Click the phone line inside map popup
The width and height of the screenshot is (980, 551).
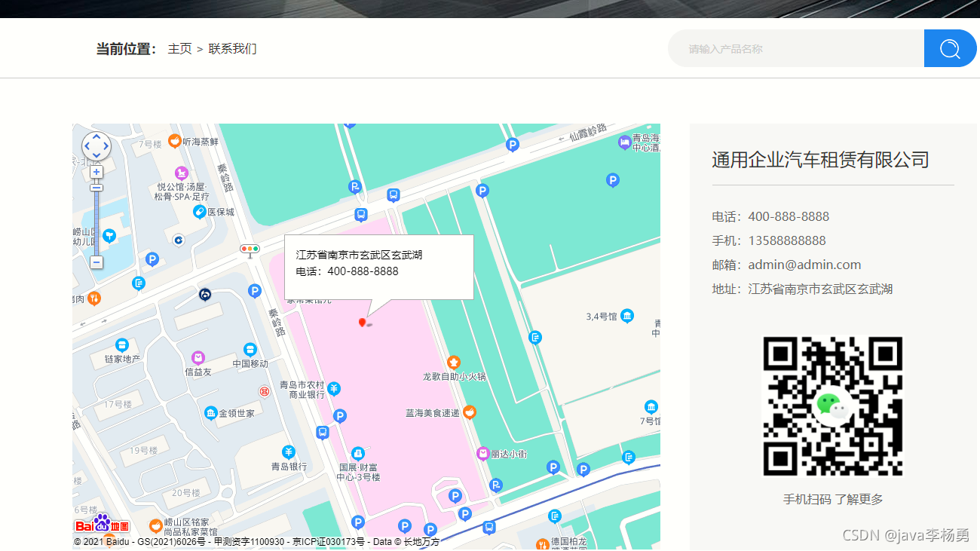click(347, 271)
